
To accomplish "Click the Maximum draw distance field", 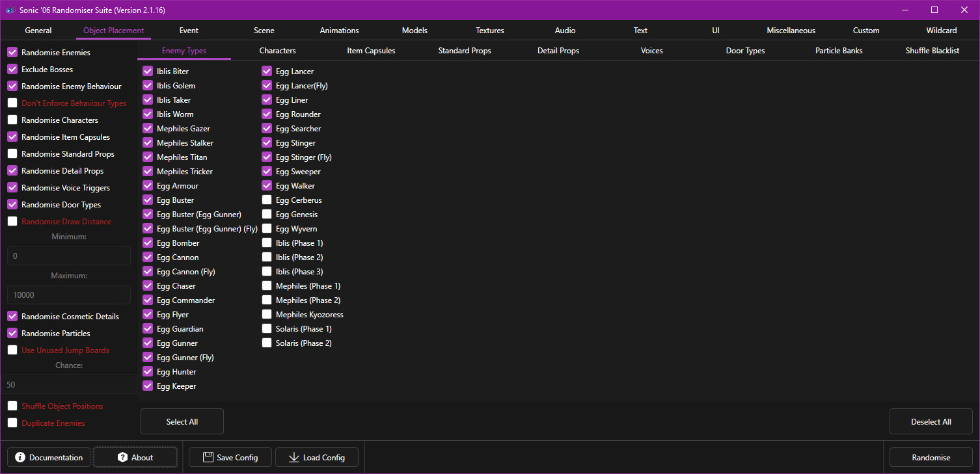I will (x=69, y=295).
